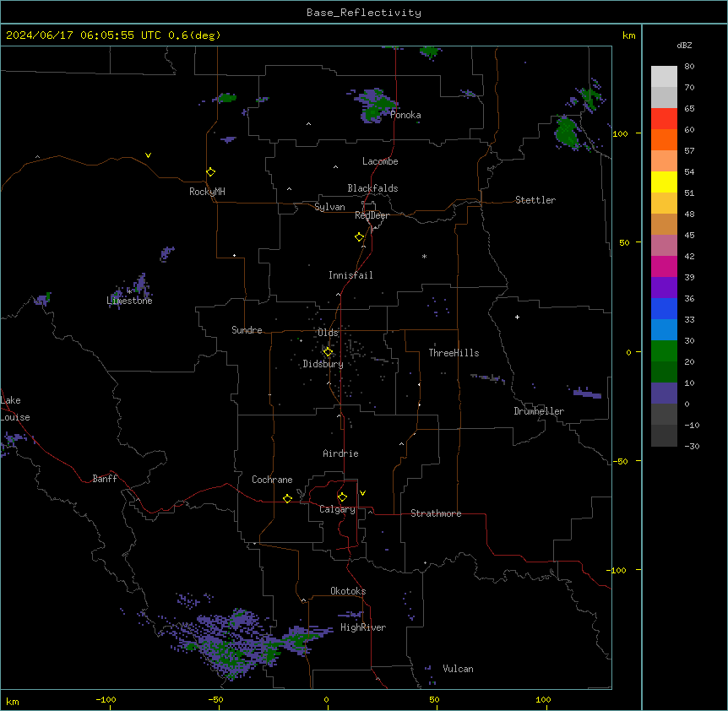Click the Lacombe city label

click(x=380, y=161)
